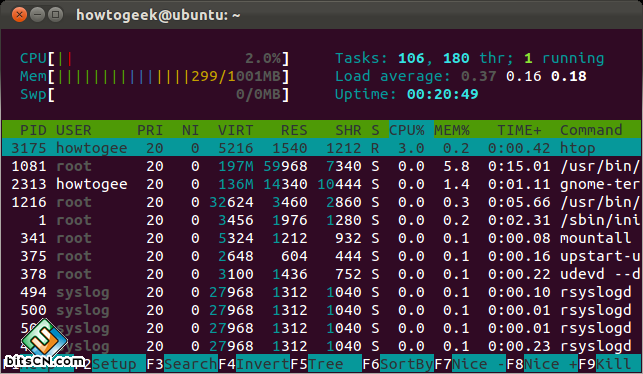Click the 5.8 MEM% value

tap(456, 166)
